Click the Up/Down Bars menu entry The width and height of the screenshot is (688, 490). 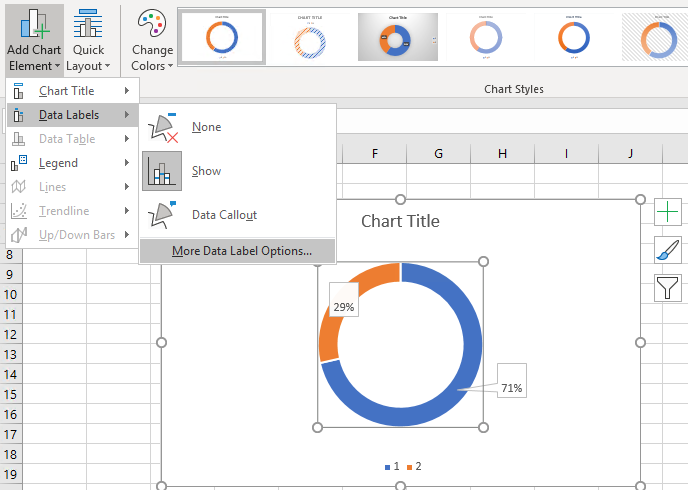tap(73, 235)
